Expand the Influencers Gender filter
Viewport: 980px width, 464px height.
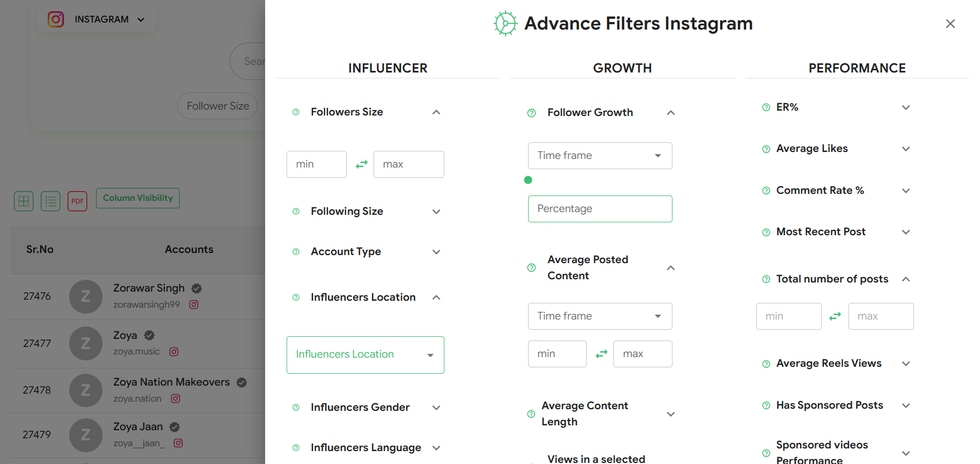(x=436, y=408)
